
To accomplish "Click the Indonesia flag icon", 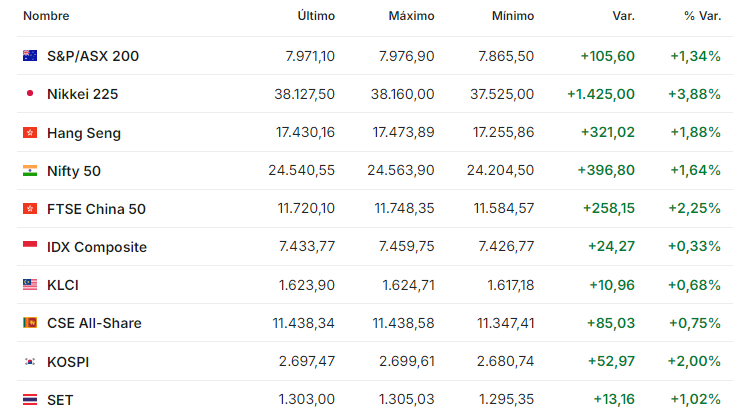I will pyautogui.click(x=30, y=246).
